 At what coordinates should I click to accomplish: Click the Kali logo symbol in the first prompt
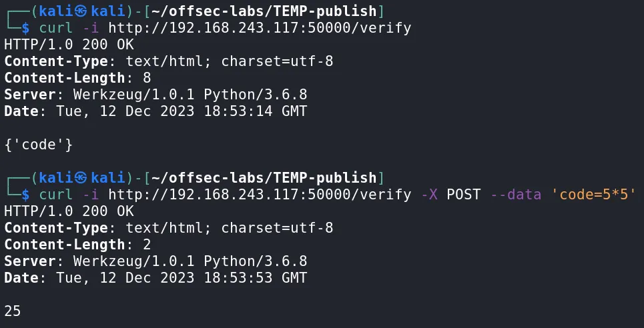click(81, 11)
